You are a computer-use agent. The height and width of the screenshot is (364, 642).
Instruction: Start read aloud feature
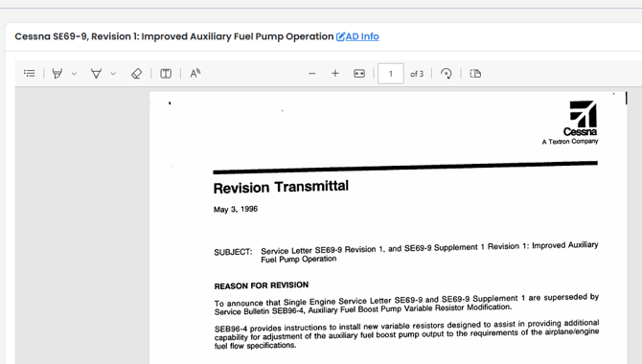(x=195, y=74)
